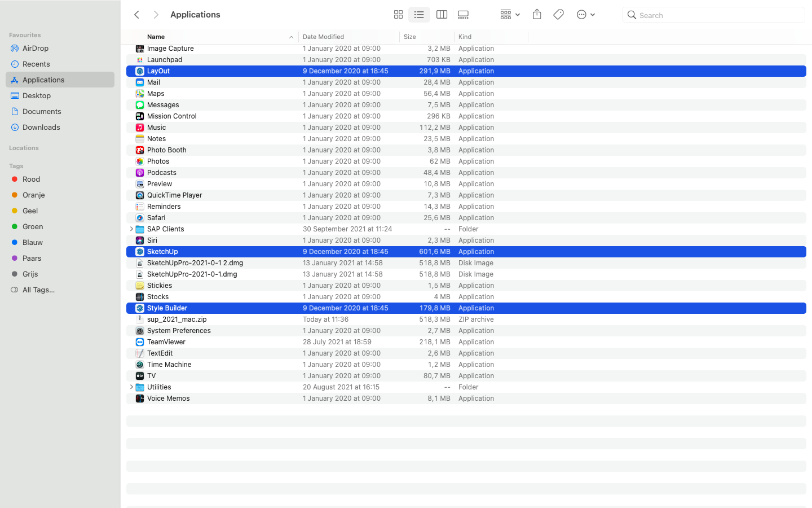Select the Safari app icon
Screen dimensions: 812x508
(x=140, y=218)
